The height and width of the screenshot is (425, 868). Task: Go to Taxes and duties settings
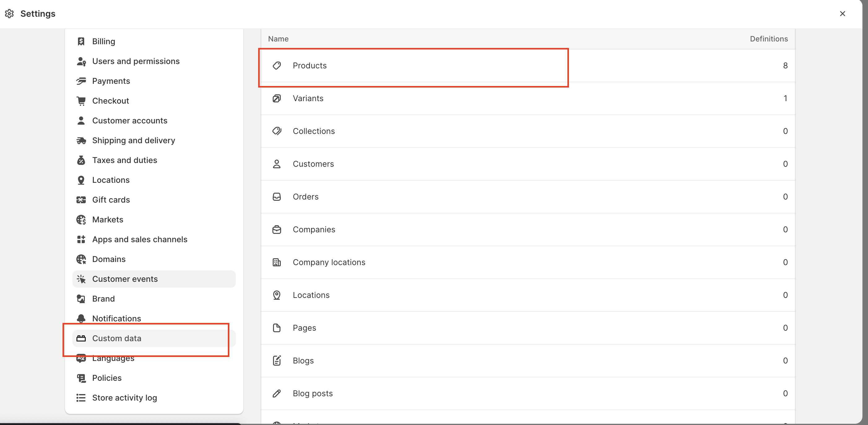(124, 160)
